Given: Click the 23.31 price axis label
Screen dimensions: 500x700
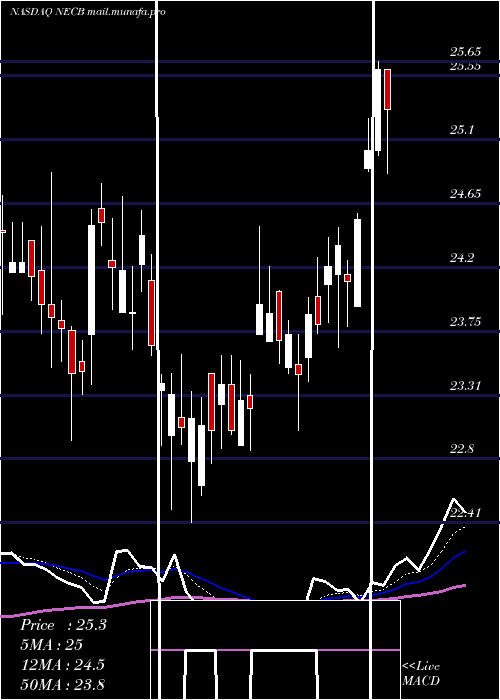Looking at the screenshot, I should pos(466,385).
